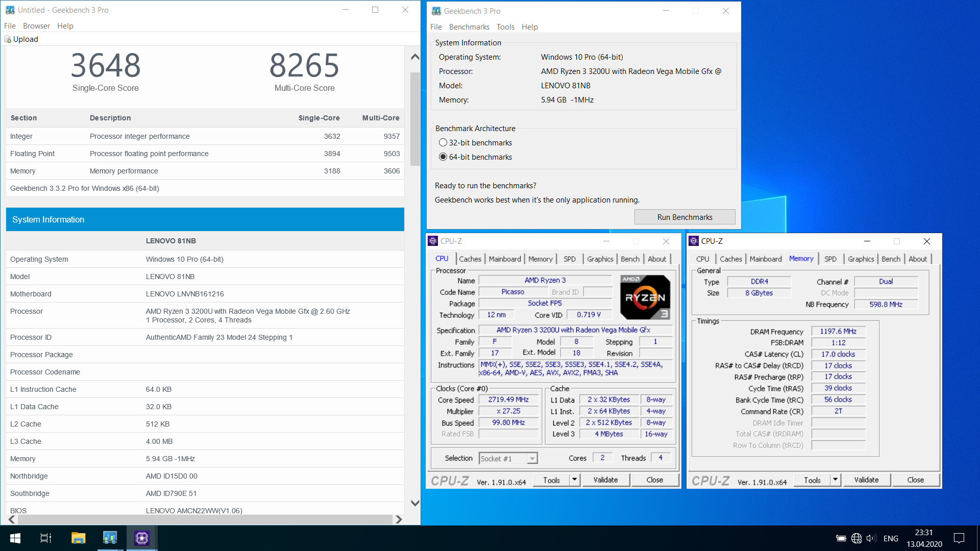Open Task View from the taskbar

tap(46, 538)
